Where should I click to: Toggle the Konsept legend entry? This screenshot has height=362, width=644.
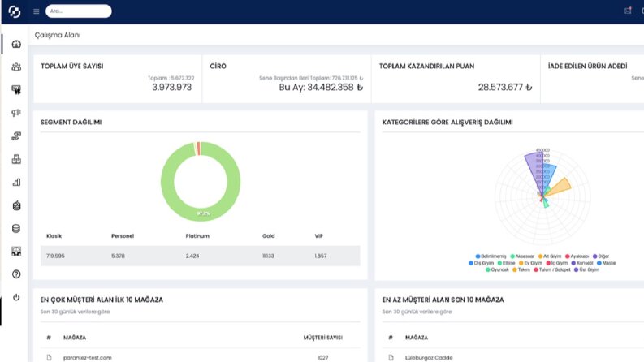[x=582, y=263]
